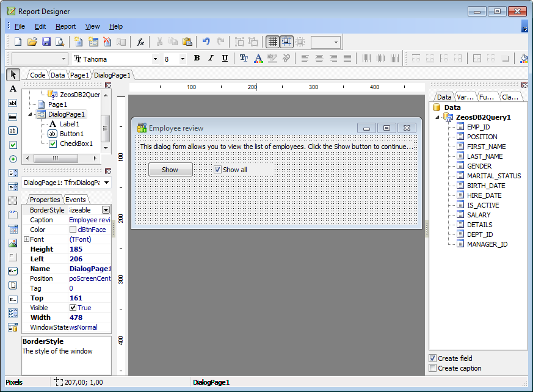Open BorderStyle property dropdown arrow
Image resolution: width=533 pixels, height=392 pixels.
click(106, 210)
